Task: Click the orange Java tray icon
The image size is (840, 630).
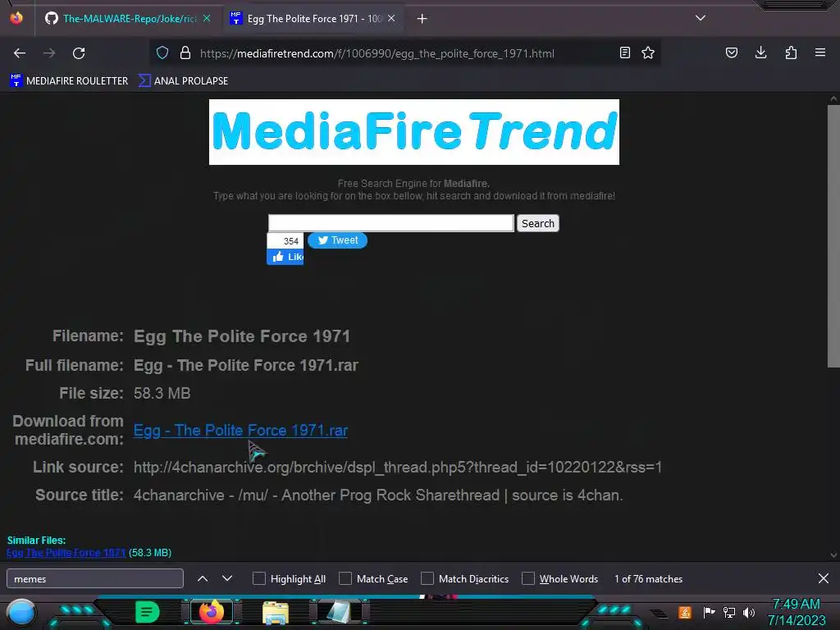Action: coord(685,612)
